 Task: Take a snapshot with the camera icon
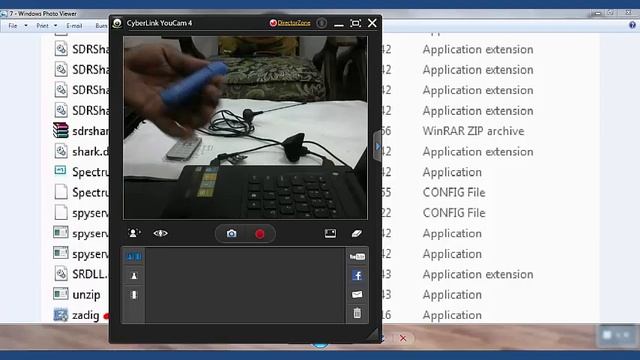(x=231, y=233)
